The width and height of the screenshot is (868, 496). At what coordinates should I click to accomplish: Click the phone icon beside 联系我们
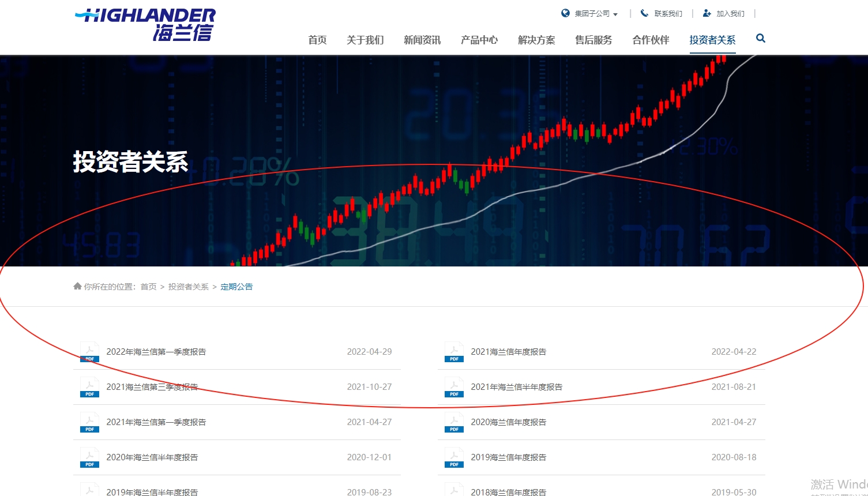coord(644,13)
